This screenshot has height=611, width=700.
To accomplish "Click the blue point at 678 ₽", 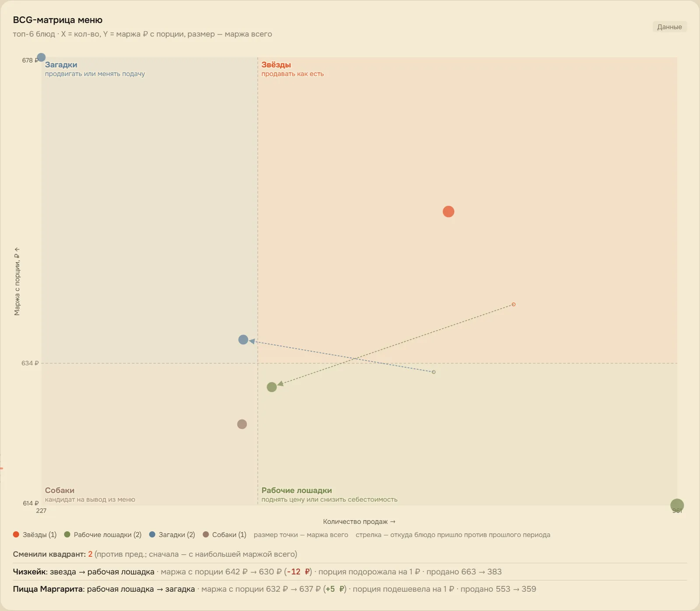I will coord(41,57).
